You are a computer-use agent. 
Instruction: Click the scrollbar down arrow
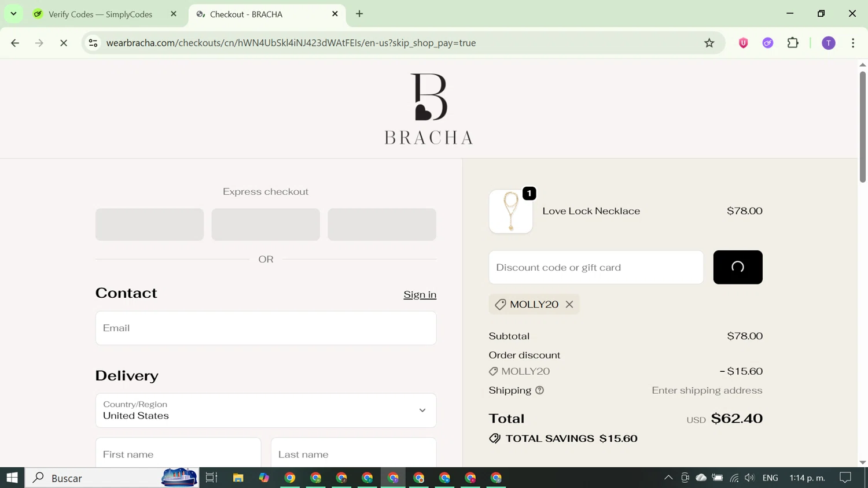click(x=863, y=462)
